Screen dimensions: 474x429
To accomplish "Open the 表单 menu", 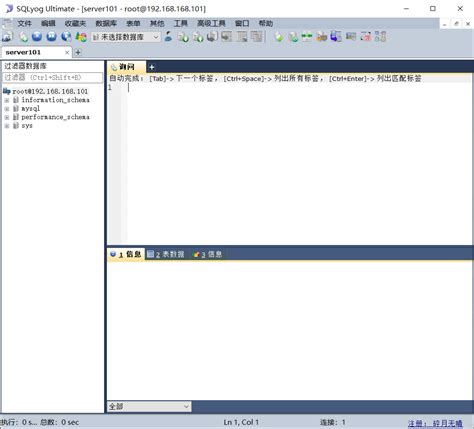I will (x=133, y=23).
